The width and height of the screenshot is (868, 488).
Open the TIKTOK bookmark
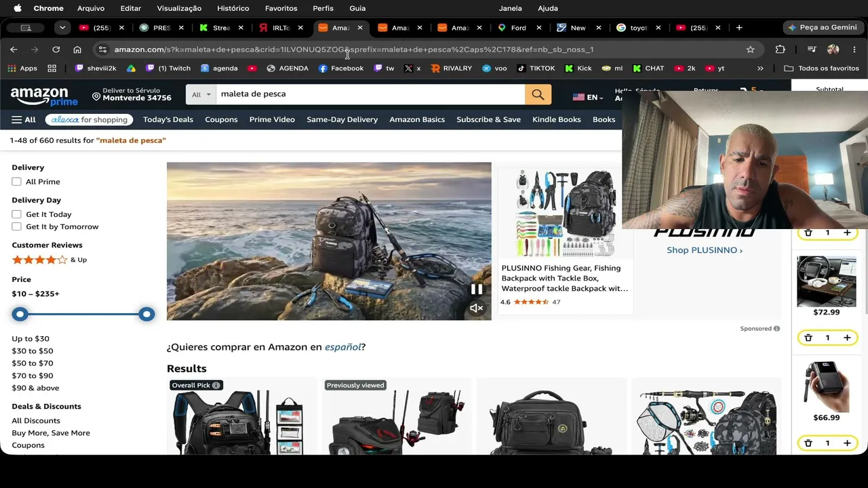536,68
